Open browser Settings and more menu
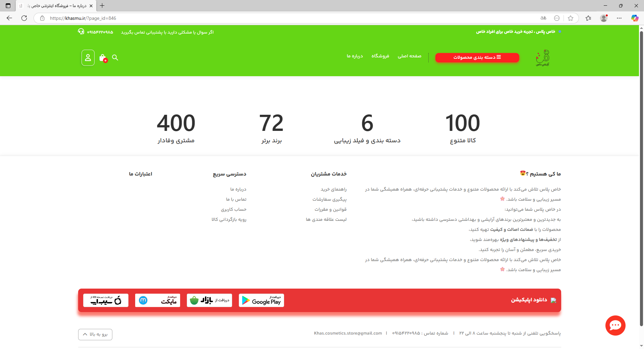 619,18
